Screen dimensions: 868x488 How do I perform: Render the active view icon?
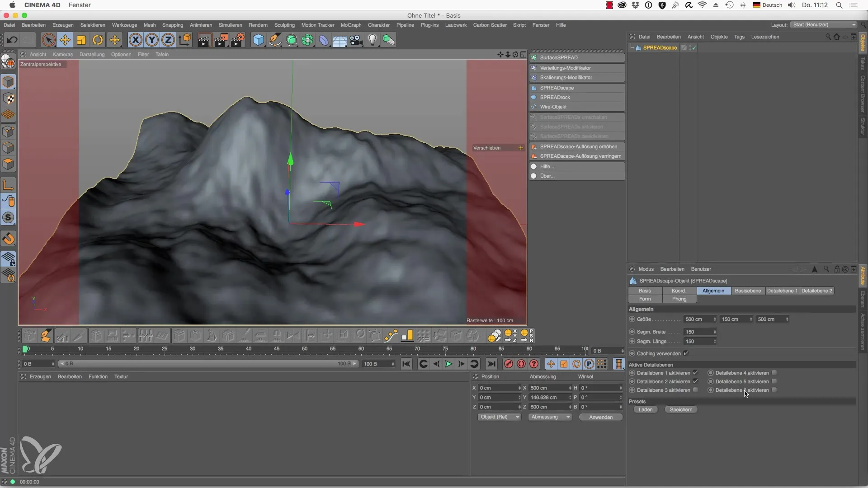[x=204, y=40]
